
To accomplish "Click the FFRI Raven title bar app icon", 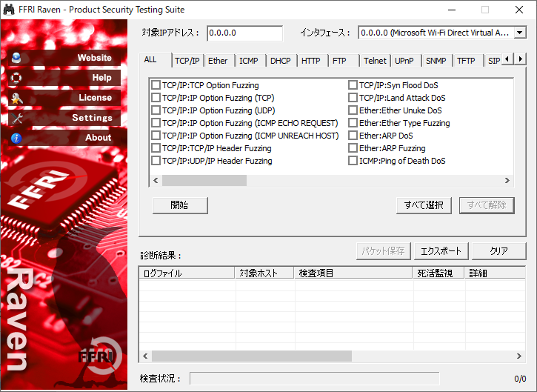I will [x=9, y=9].
